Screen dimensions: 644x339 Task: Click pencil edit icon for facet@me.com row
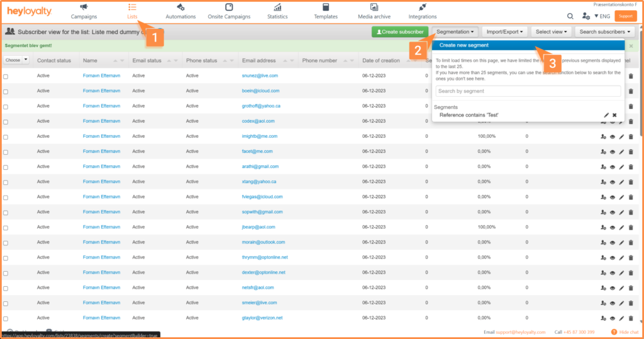point(621,152)
